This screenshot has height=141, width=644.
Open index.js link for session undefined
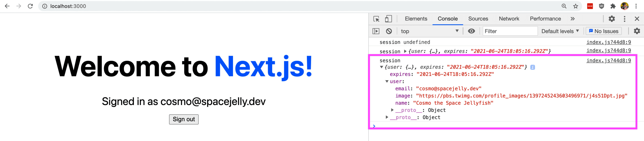click(609, 42)
